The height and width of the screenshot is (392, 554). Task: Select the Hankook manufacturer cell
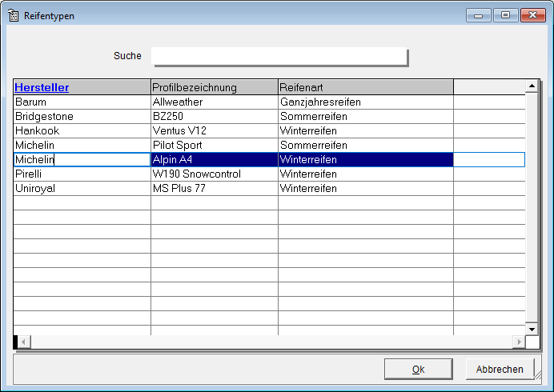(82, 131)
